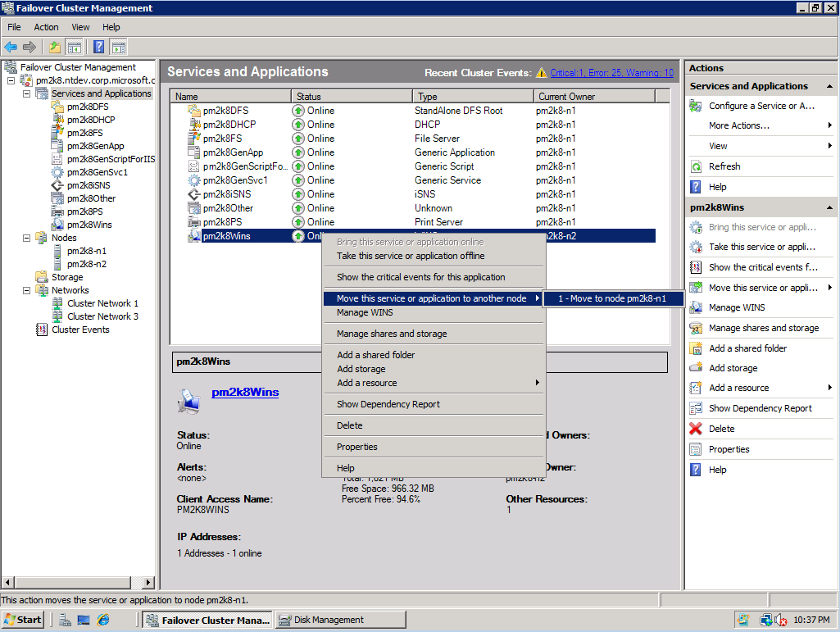Viewport: 840px width, 632px height.
Task: Click the Back navigation arrow in the toolbar
Action: [10, 47]
